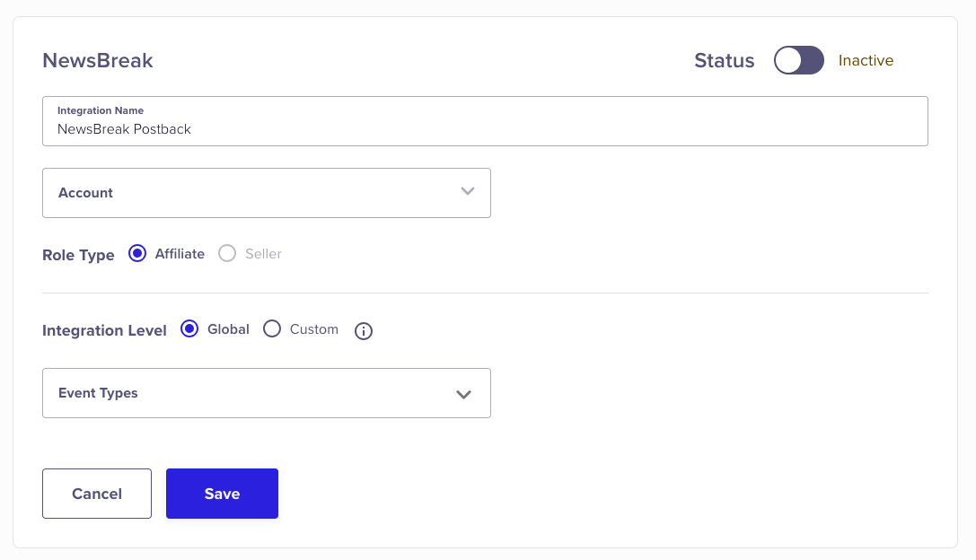
Task: Click the Role Type label
Action: click(x=78, y=255)
